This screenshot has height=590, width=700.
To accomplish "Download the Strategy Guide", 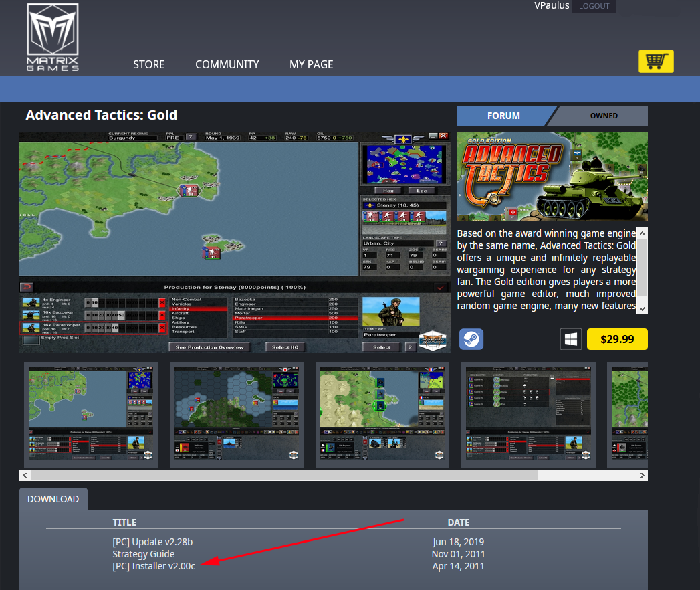I will click(143, 554).
